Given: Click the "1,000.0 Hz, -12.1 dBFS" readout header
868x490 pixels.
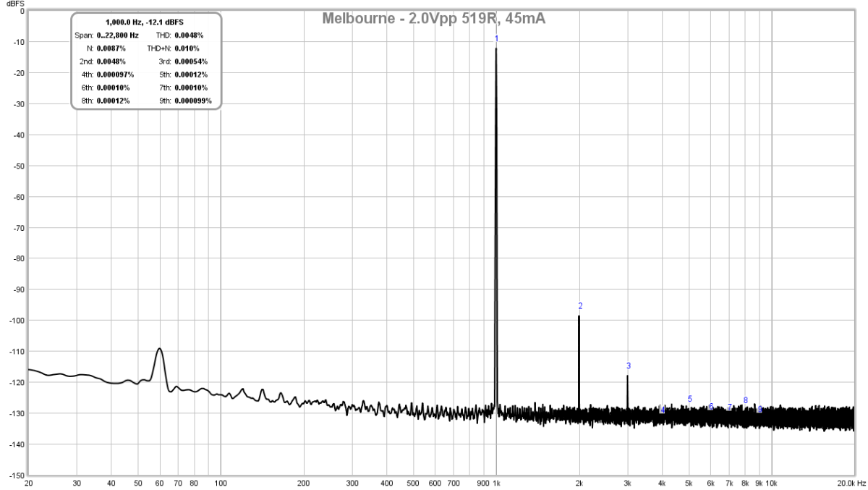Looking at the screenshot, I should tap(145, 22).
